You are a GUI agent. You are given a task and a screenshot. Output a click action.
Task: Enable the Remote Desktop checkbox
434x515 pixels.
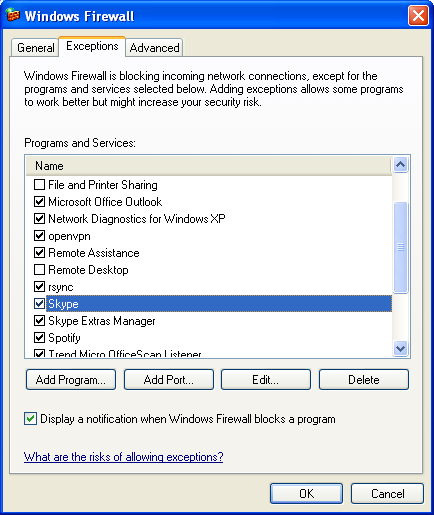pos(39,270)
